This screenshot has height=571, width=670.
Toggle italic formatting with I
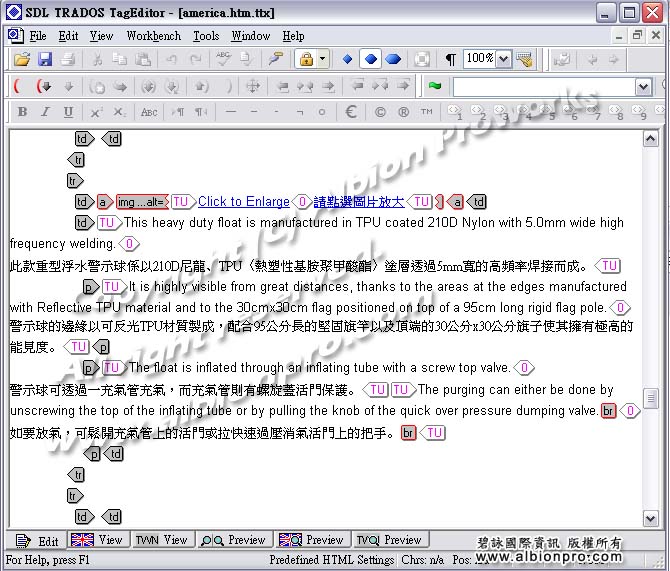(45, 112)
